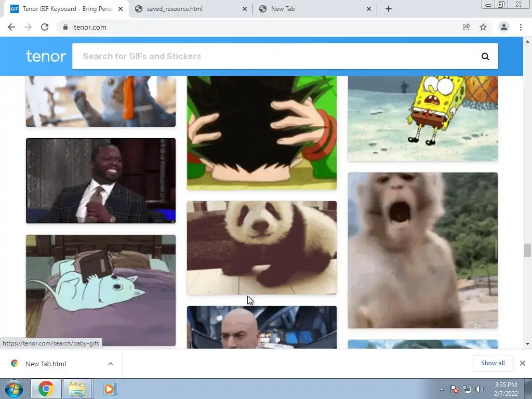
Task: Click the Action Center flag icon
Action: coord(455,389)
